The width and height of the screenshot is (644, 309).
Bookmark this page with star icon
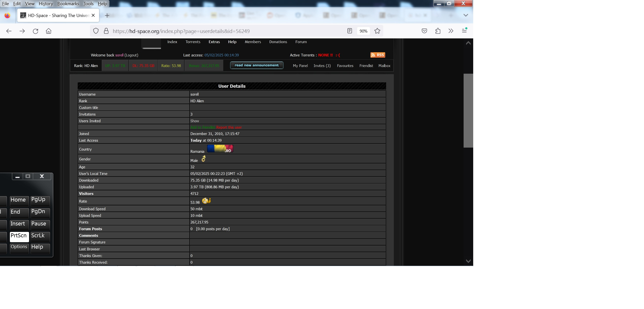click(x=377, y=31)
